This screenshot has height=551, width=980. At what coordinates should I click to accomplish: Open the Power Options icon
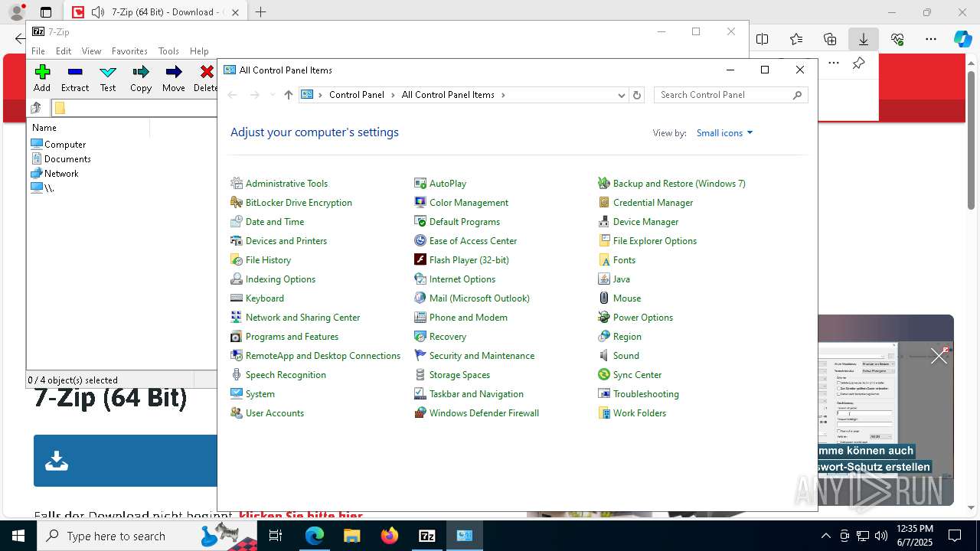(x=604, y=318)
